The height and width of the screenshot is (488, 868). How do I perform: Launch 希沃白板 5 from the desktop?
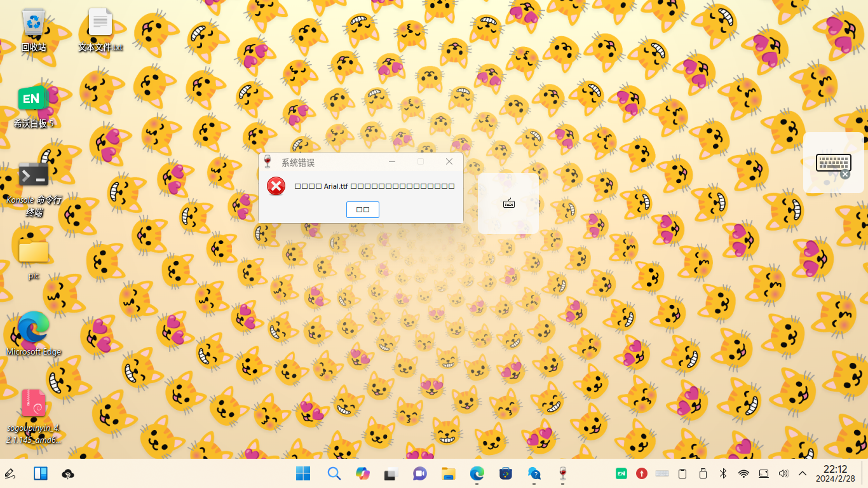pyautogui.click(x=34, y=107)
